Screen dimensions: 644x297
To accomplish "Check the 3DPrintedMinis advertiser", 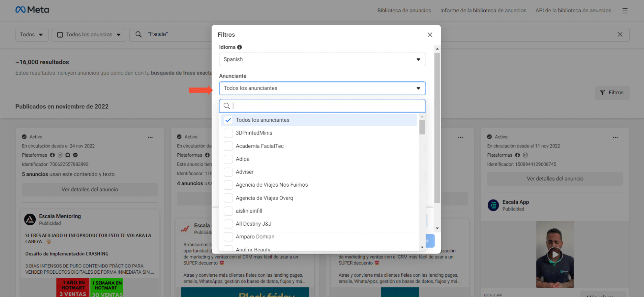I will click(x=228, y=133).
